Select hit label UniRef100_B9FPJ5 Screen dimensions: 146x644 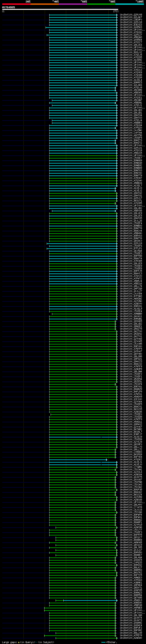pyautogui.click(x=131, y=271)
